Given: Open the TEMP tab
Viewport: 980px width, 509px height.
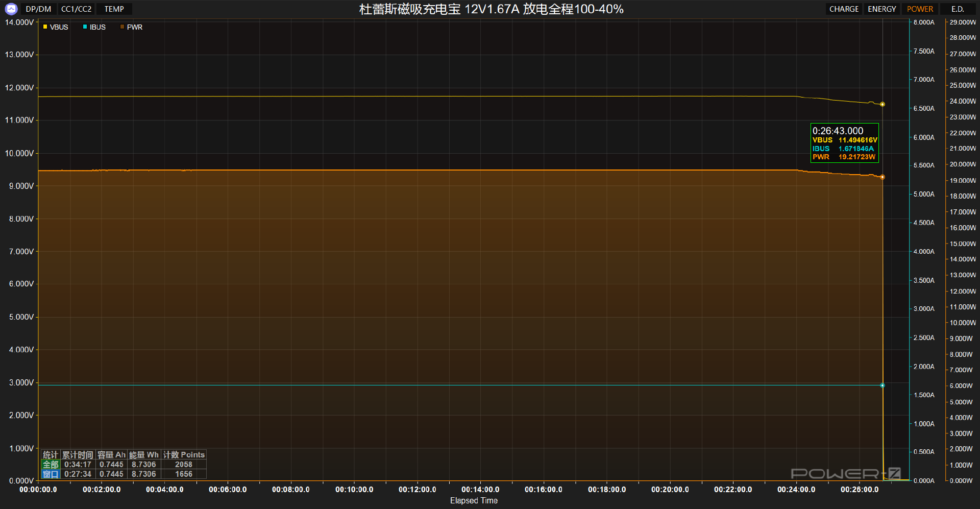Looking at the screenshot, I should pos(114,9).
